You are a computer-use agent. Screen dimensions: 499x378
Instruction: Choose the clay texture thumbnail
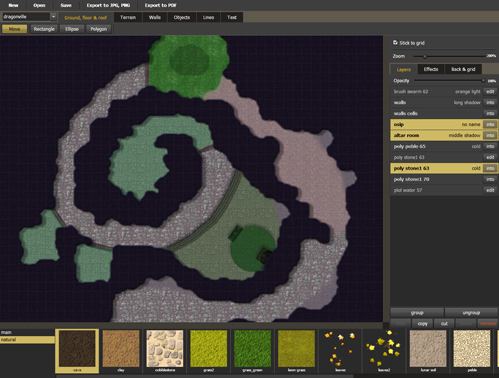click(121, 351)
